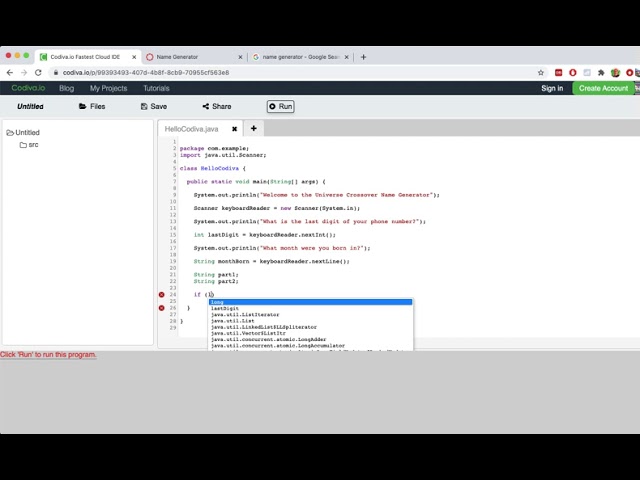Bookmark this page with the star icon
Screen dimensions: 640x480
tap(541, 73)
